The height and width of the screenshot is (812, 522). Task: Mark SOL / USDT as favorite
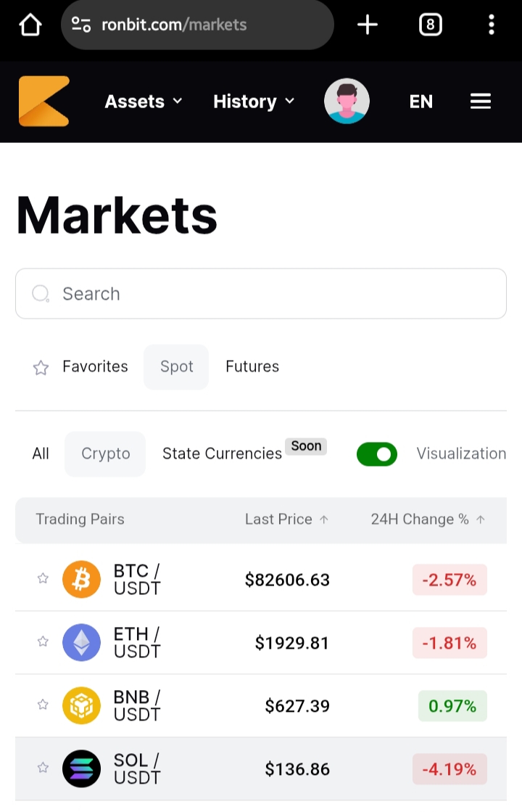click(43, 768)
